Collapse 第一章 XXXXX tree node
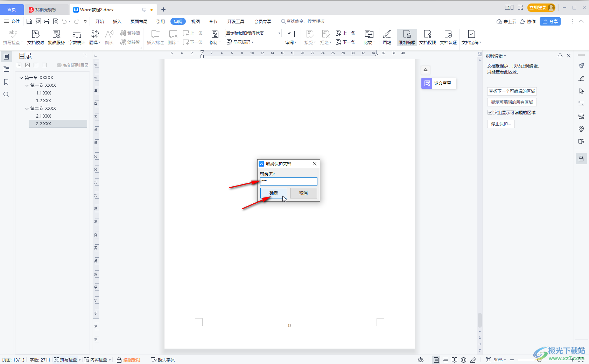 [x=21, y=78]
